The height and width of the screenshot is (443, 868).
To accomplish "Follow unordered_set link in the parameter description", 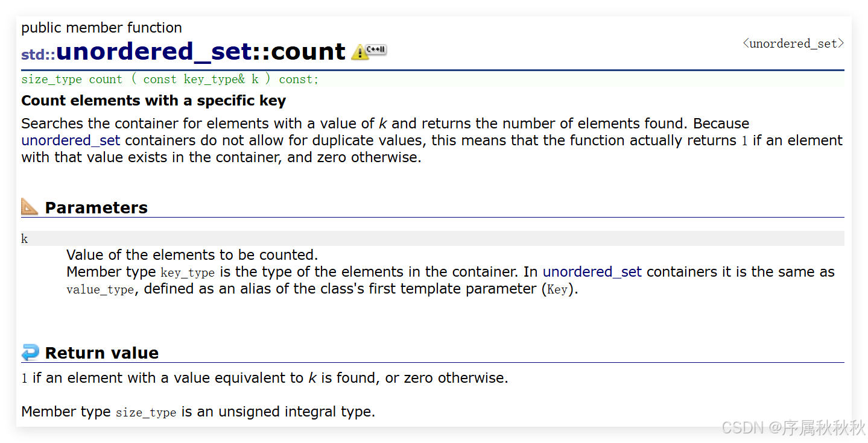I will point(592,272).
